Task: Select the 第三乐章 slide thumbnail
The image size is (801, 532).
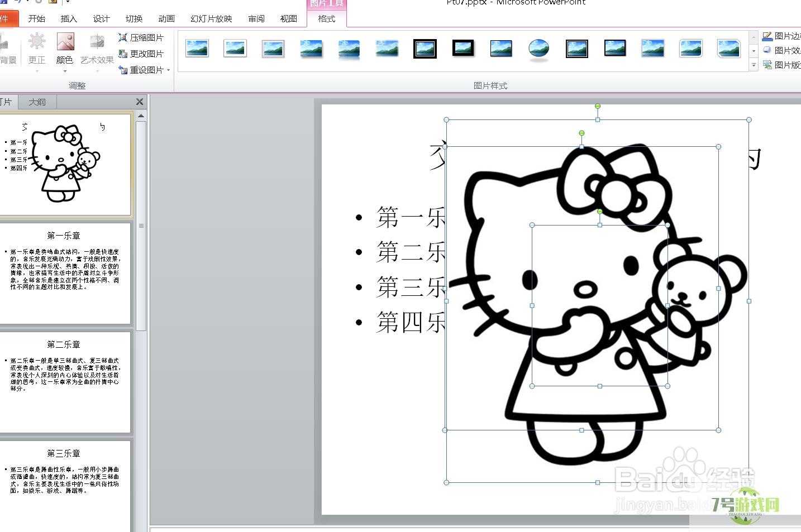Action: [x=65, y=487]
